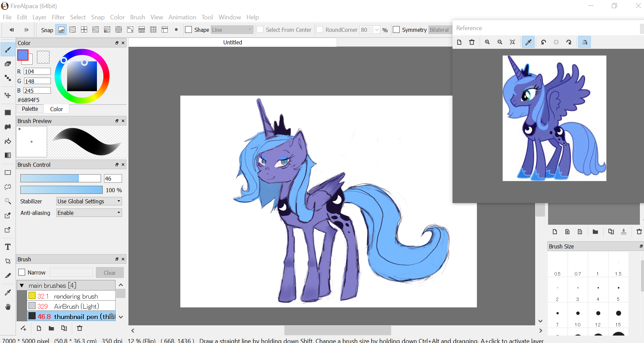Image resolution: width=644 pixels, height=343 pixels.
Task: Select the thumbnail pen brush
Action: point(72,316)
